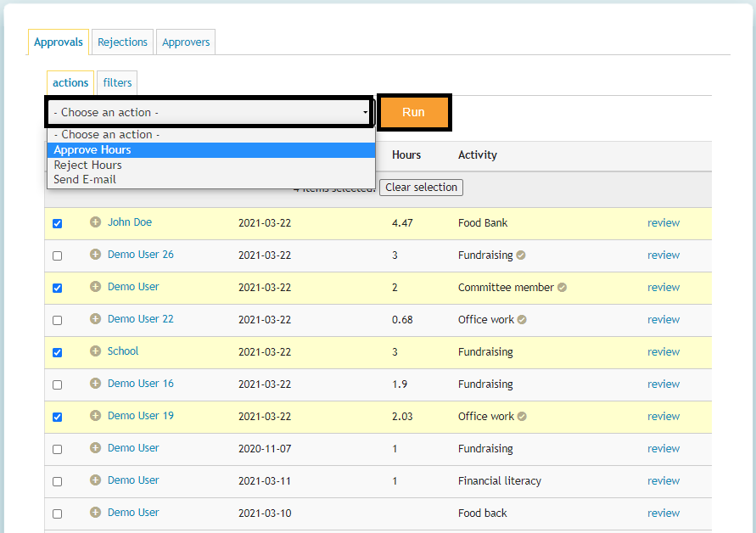Sort by the Activity column header

[x=478, y=154]
